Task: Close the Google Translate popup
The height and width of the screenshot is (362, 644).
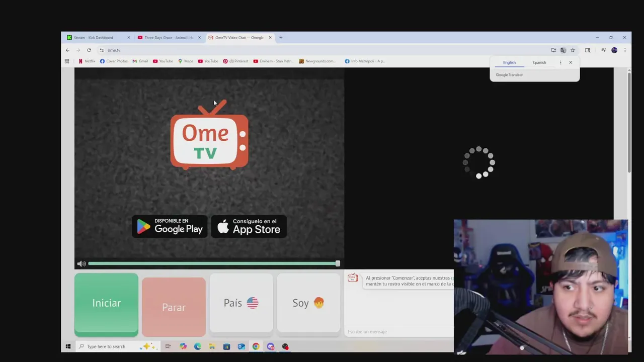Action: 571,63
